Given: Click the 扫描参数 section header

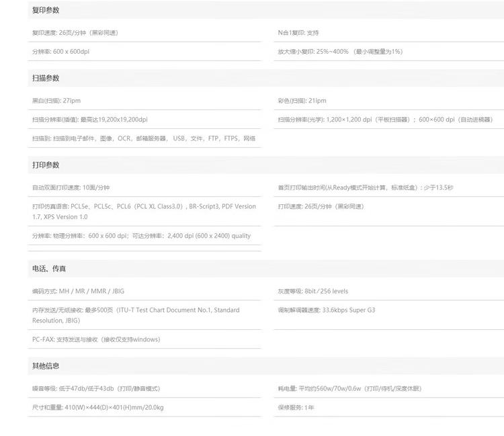Looking at the screenshot, I should 46,78.
